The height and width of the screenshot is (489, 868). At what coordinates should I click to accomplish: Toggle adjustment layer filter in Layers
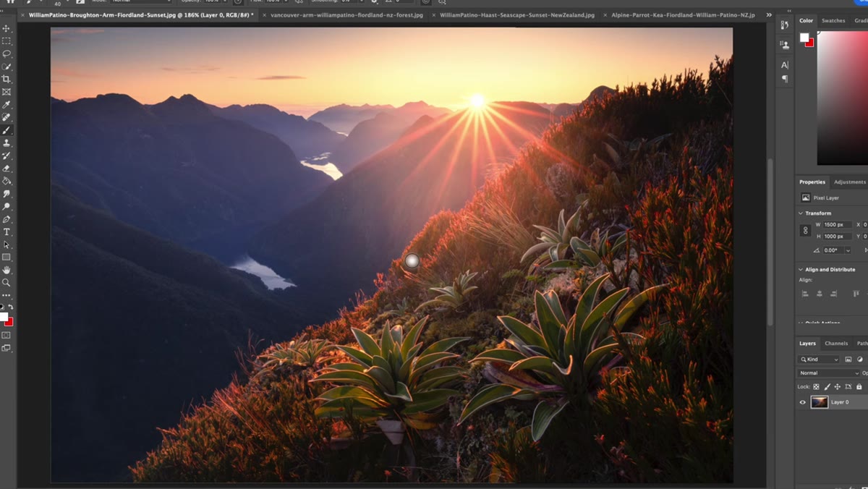click(x=860, y=360)
